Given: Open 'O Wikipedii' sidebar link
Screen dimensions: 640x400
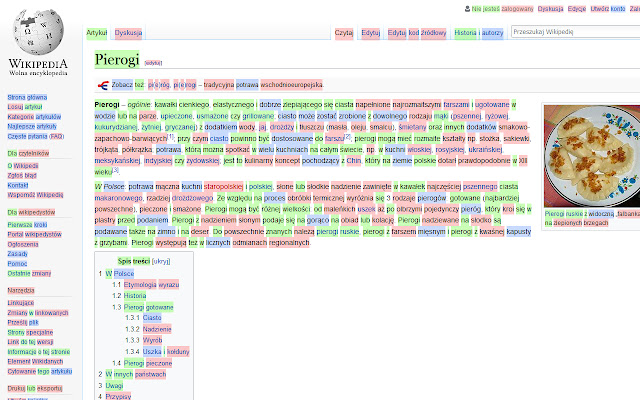Looking at the screenshot, I should point(23,166).
